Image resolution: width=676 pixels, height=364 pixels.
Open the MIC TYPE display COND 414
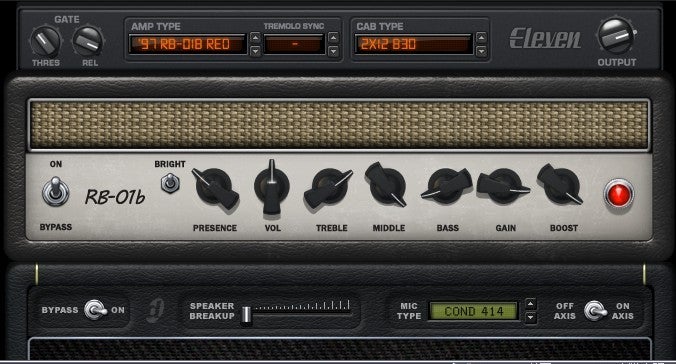click(x=474, y=311)
